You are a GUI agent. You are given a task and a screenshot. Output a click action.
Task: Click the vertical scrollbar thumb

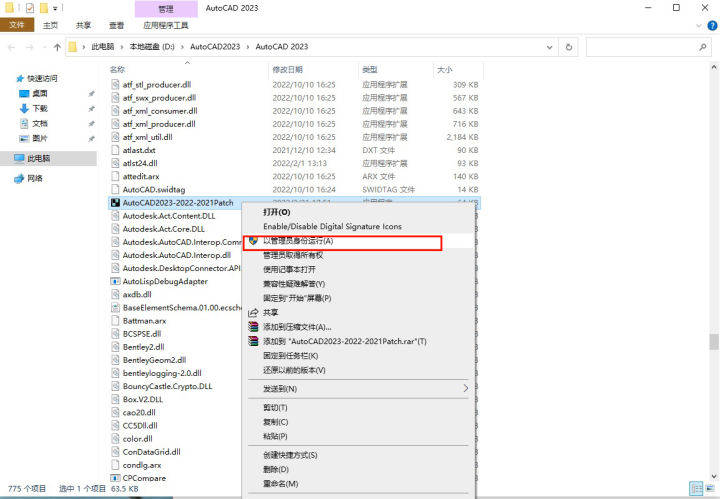(713, 342)
